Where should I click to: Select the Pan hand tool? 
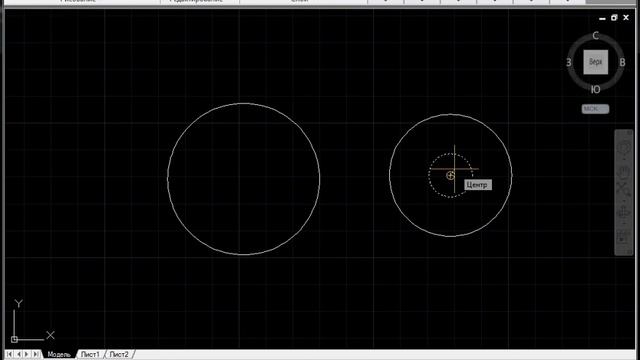tap(624, 172)
